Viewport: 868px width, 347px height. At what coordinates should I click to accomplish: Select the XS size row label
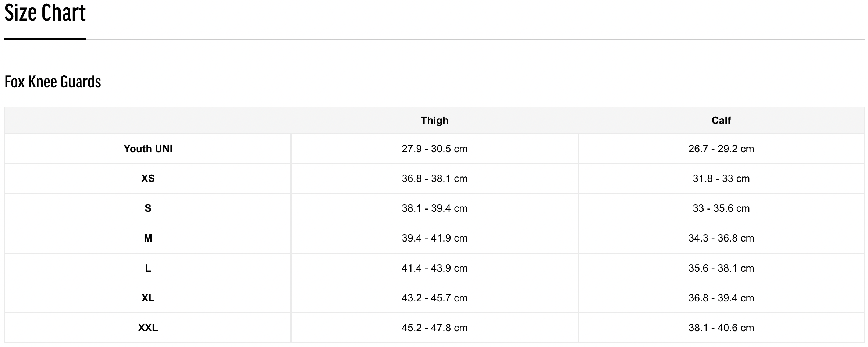[148, 178]
